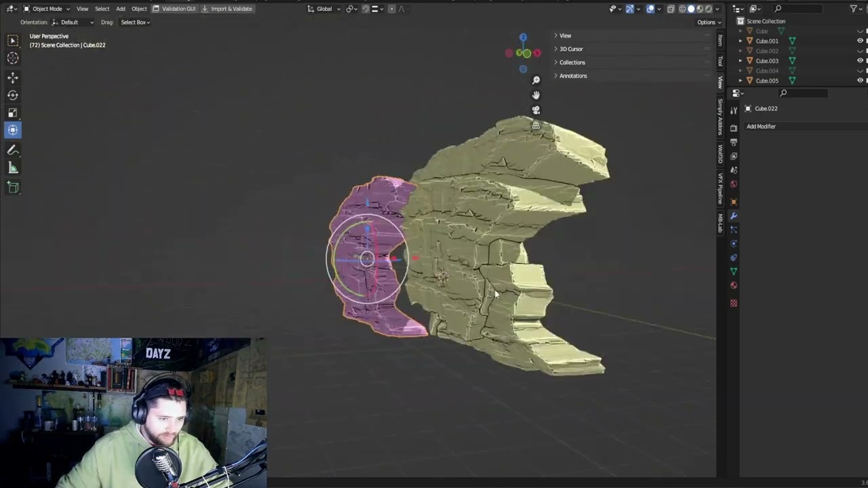Open the Modifier properties wrench tab

734,216
